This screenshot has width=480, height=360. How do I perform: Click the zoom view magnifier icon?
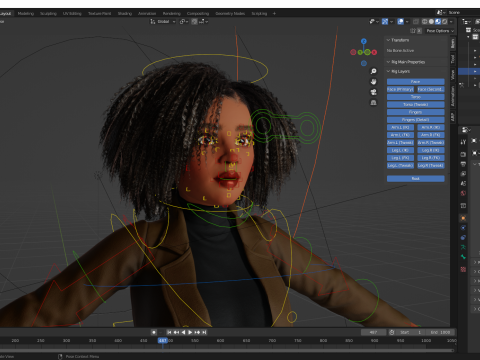(373, 71)
